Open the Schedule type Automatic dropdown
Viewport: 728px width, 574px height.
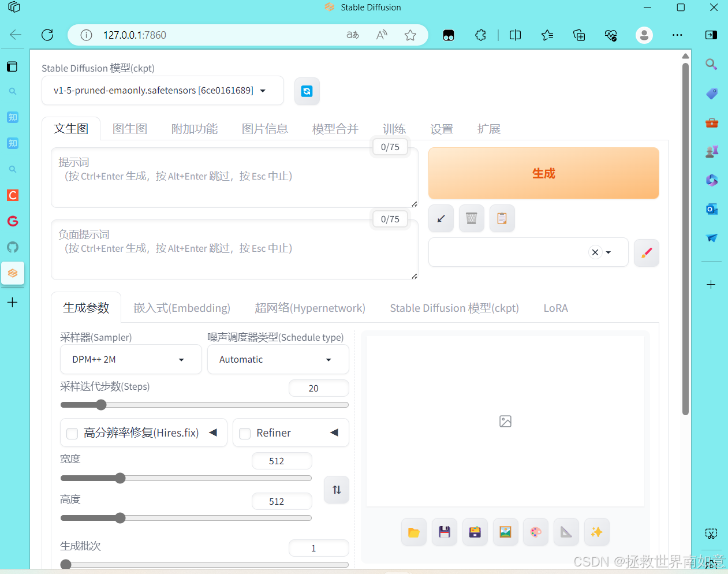(x=278, y=359)
